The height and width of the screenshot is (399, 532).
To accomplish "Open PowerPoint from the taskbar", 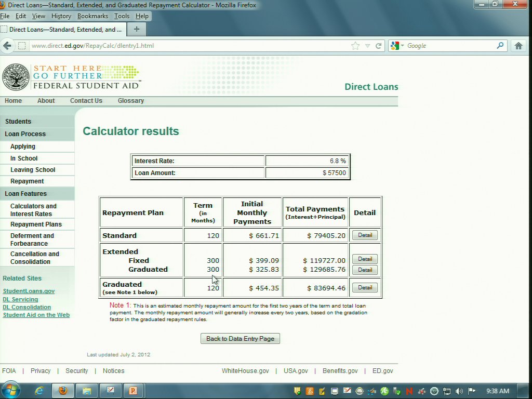I will (x=132, y=391).
